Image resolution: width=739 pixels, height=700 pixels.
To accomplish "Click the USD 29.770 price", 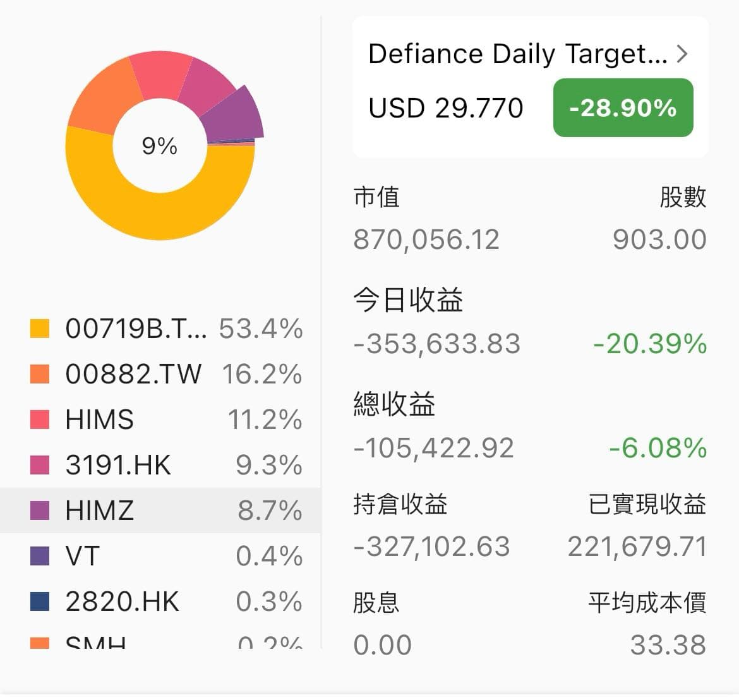I will 446,108.
